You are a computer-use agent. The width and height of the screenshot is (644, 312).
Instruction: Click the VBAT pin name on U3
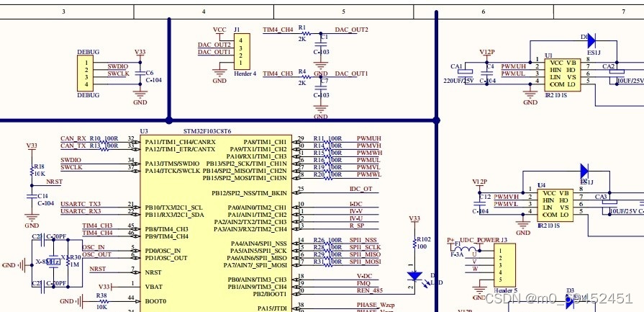pyautogui.click(x=153, y=287)
